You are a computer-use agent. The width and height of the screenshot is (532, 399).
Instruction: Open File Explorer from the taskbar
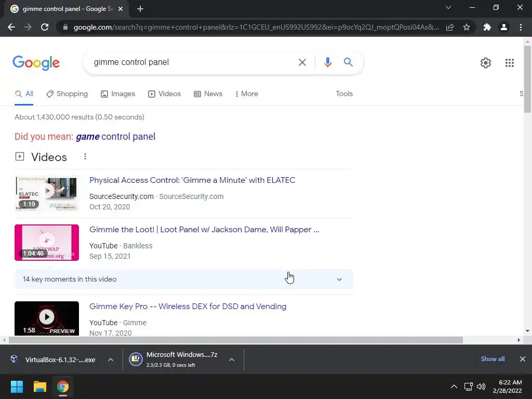(39, 387)
